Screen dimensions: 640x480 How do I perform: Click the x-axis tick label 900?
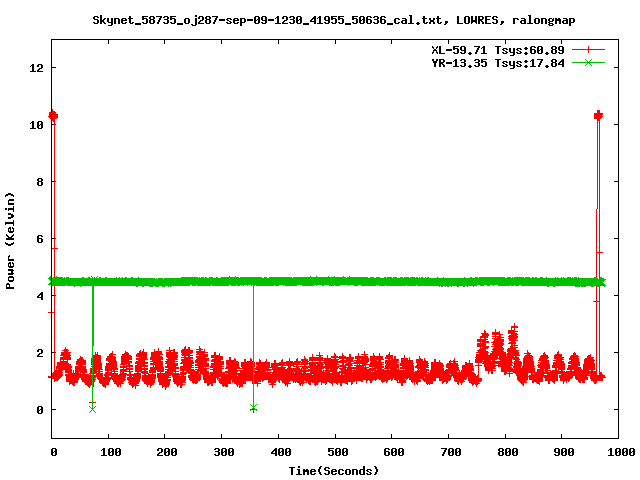[x=564, y=452]
